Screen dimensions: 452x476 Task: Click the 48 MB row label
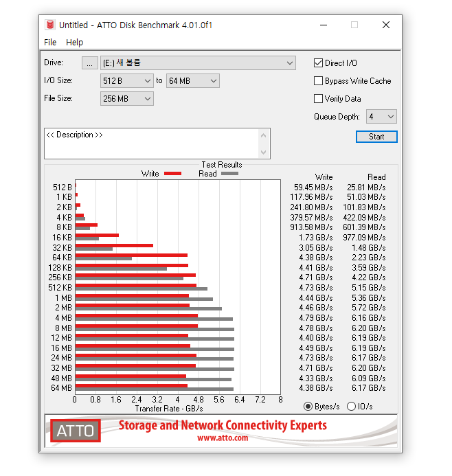coord(61,378)
